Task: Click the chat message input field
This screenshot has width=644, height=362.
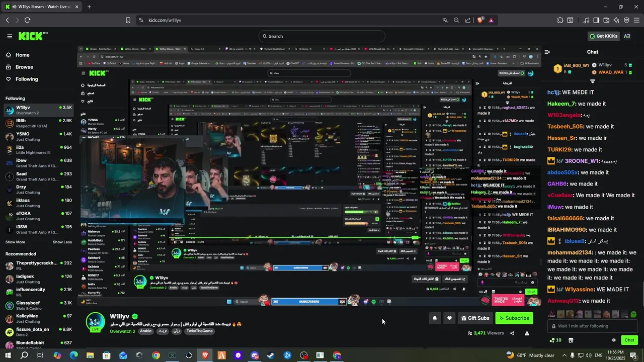Action: 593,326
